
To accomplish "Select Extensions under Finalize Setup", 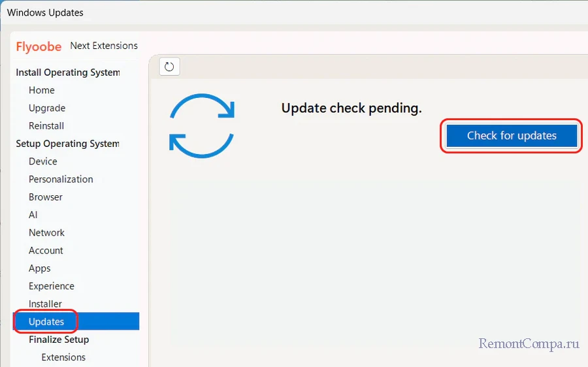I will pyautogui.click(x=63, y=357).
